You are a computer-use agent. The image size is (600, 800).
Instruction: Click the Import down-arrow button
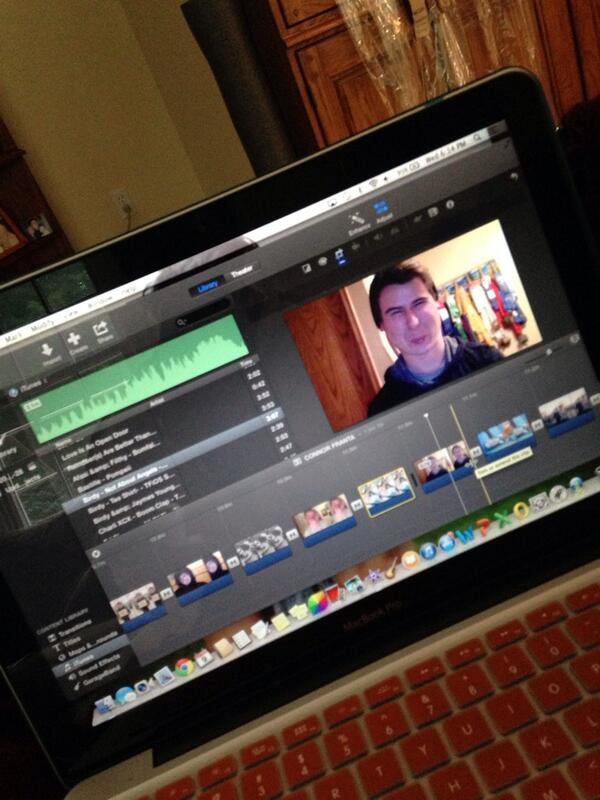pos(47,352)
